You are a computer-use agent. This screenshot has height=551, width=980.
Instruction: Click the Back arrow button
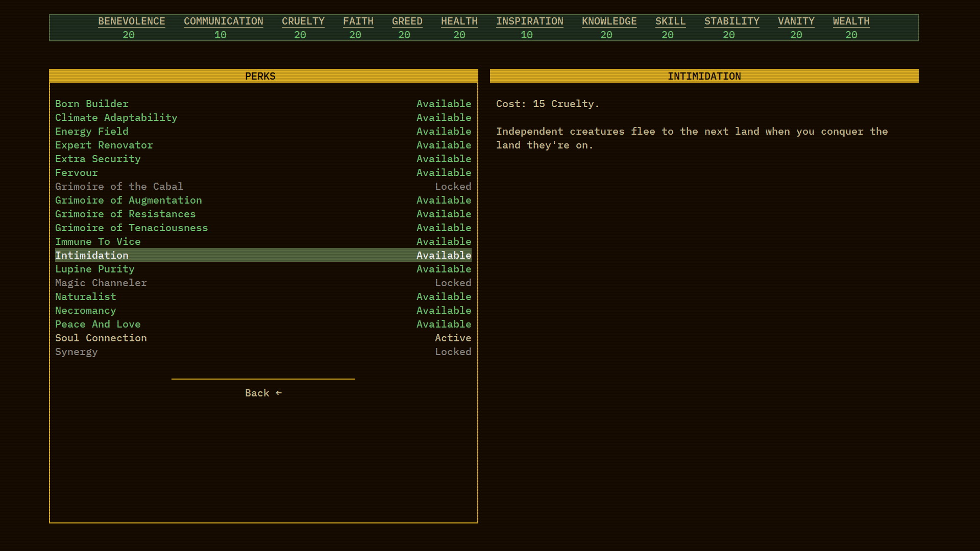coord(263,393)
